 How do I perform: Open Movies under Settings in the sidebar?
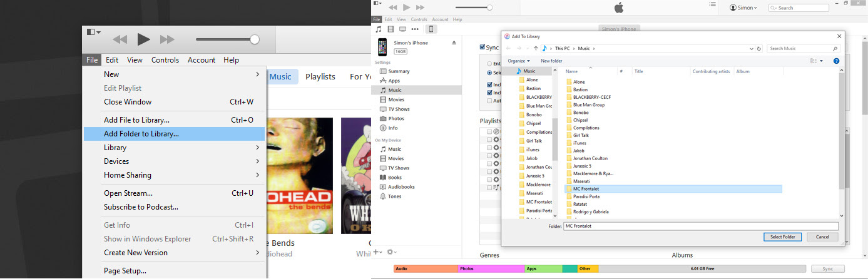tap(396, 99)
